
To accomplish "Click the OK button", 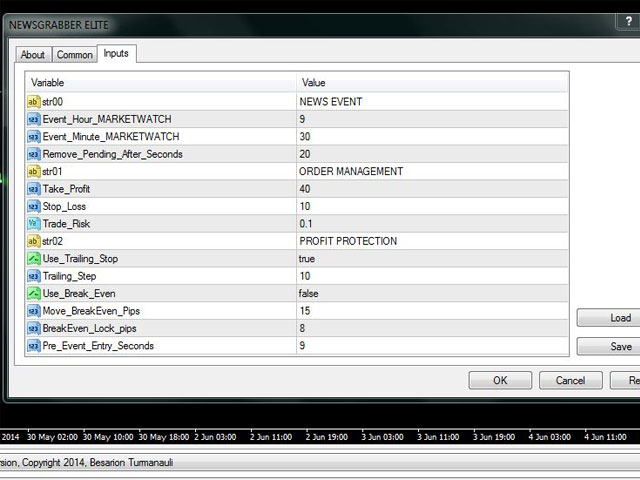I will [500, 380].
